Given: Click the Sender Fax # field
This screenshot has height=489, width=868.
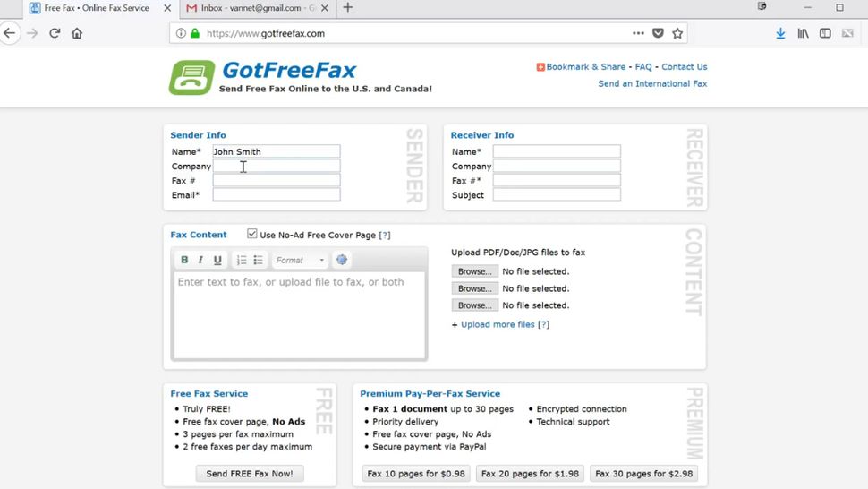Looking at the screenshot, I should (277, 180).
